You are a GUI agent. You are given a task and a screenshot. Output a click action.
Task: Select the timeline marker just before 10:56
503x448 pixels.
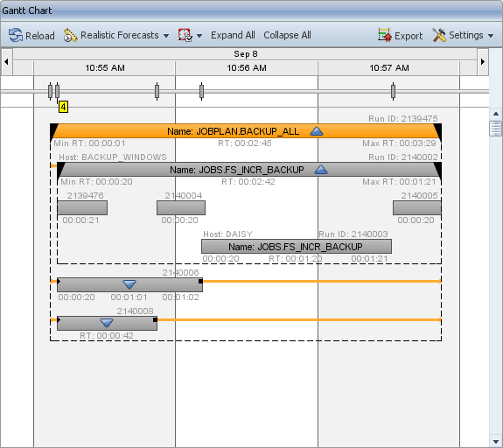[157, 91]
